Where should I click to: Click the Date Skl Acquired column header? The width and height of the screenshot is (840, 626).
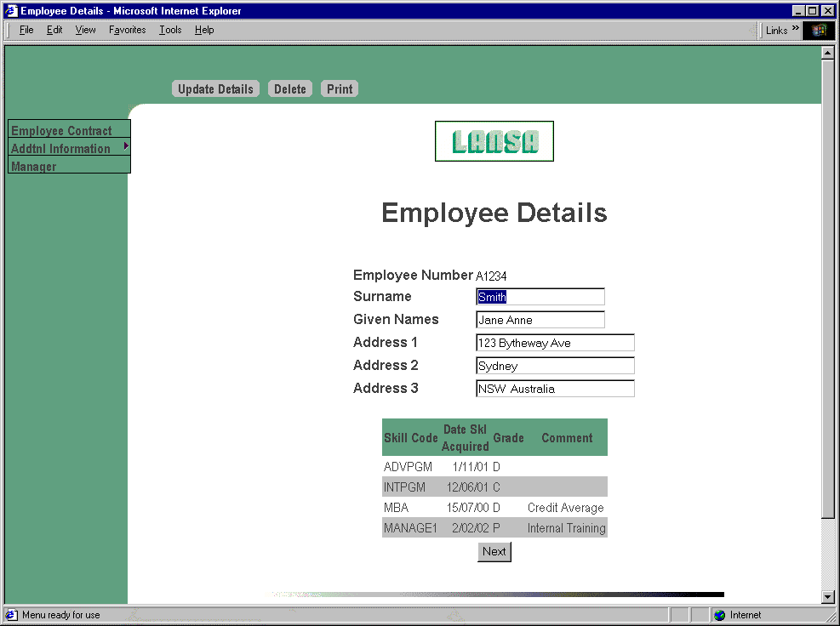point(465,437)
